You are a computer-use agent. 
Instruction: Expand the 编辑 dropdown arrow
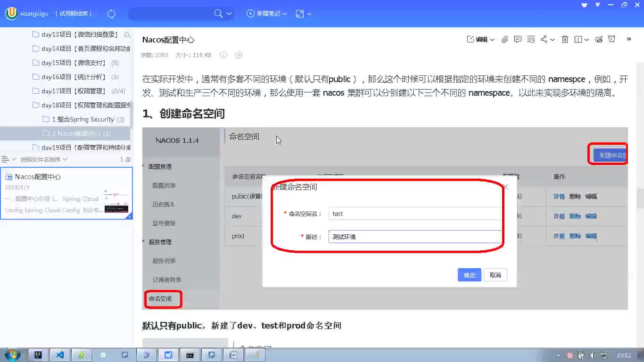pyautogui.click(x=492, y=40)
